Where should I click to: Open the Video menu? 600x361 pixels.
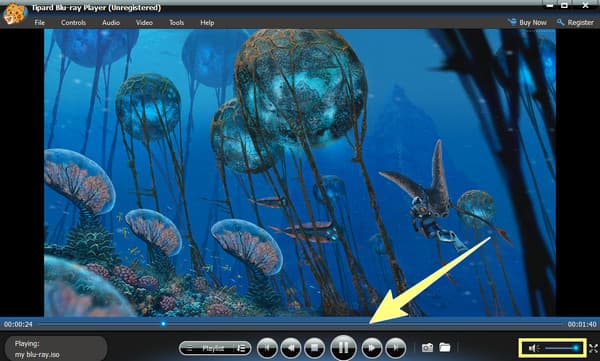pos(144,23)
